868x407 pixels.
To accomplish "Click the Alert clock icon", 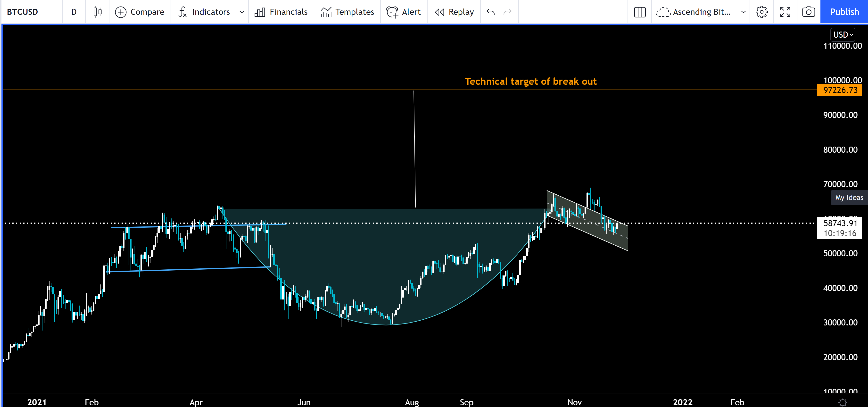I will pos(392,12).
